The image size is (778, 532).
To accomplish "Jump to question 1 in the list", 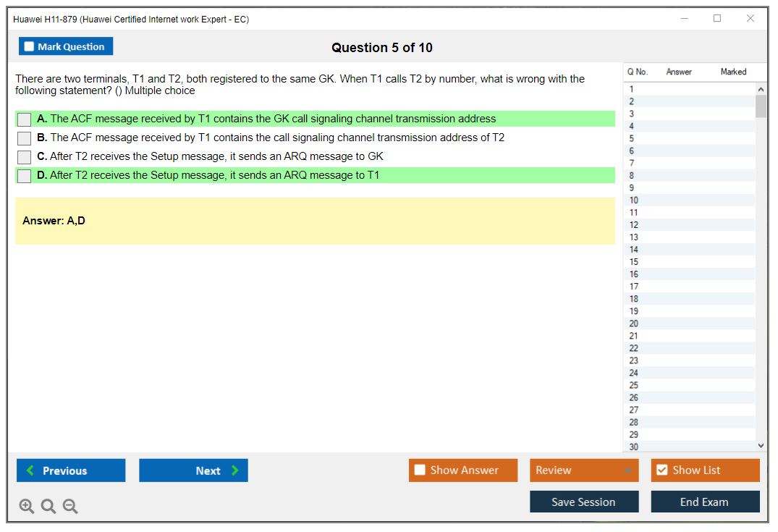I will click(632, 89).
